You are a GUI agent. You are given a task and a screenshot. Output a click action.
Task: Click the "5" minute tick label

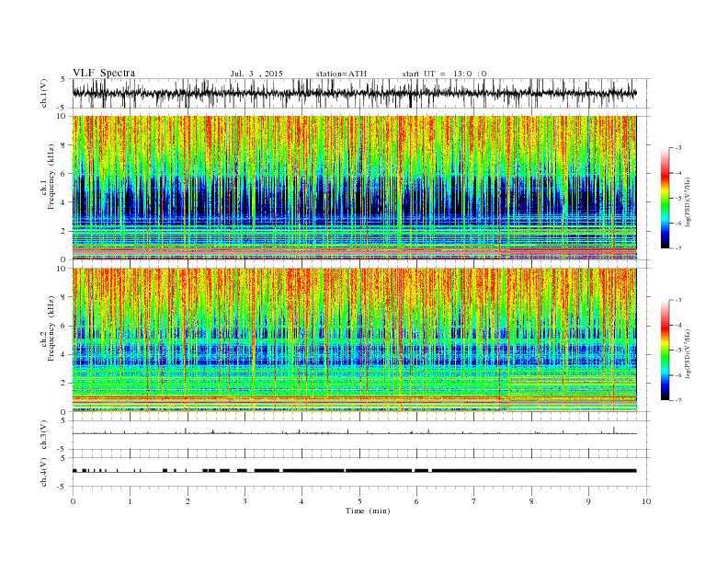pos(359,501)
